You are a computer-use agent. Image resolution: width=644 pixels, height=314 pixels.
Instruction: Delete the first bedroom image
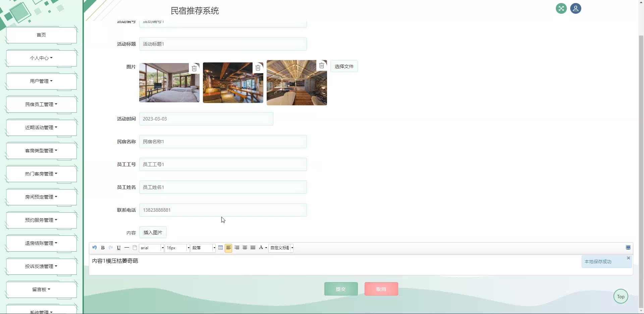tap(194, 68)
